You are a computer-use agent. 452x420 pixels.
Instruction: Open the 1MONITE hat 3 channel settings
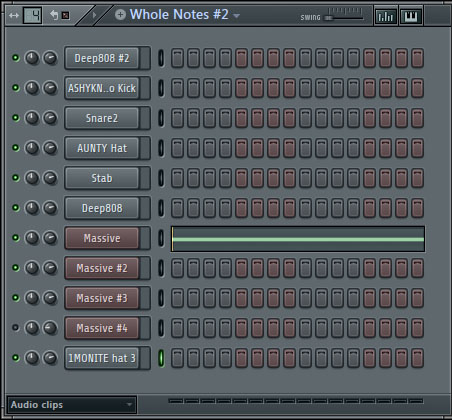point(102,358)
